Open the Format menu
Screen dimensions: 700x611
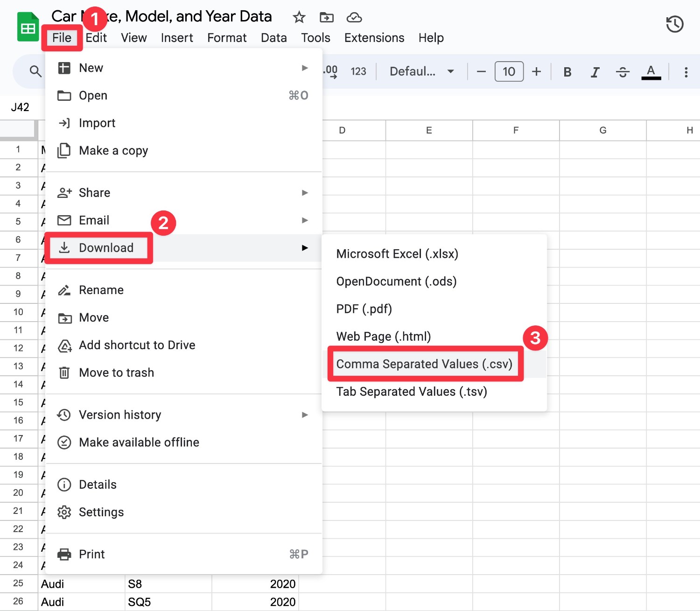coord(227,38)
